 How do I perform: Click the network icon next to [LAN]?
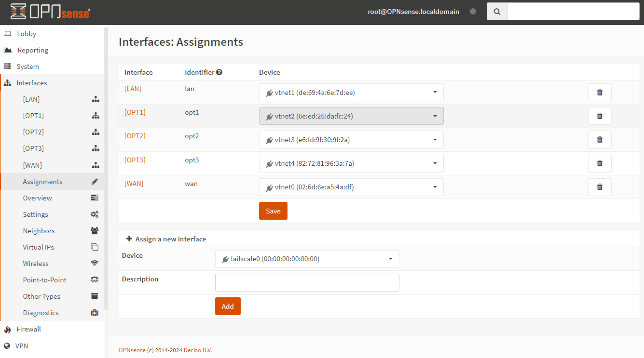point(96,99)
